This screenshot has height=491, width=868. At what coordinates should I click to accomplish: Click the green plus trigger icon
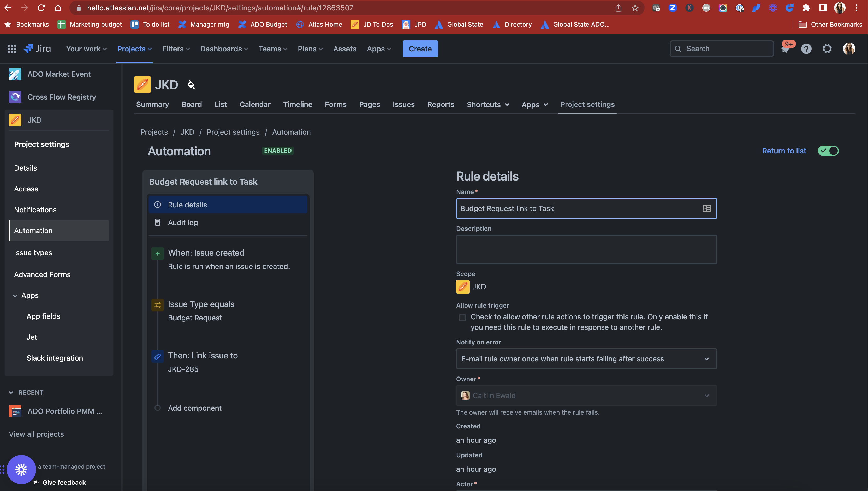coord(157,253)
